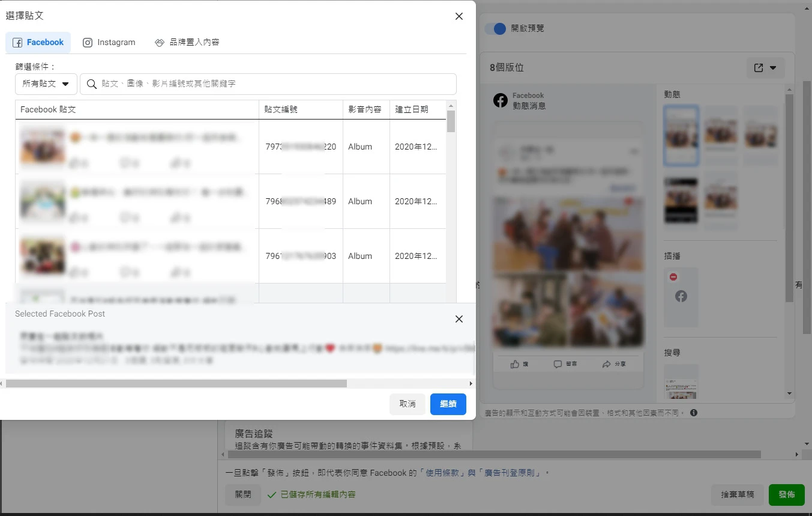Click the Facebook logo in feed preview header

[500, 100]
